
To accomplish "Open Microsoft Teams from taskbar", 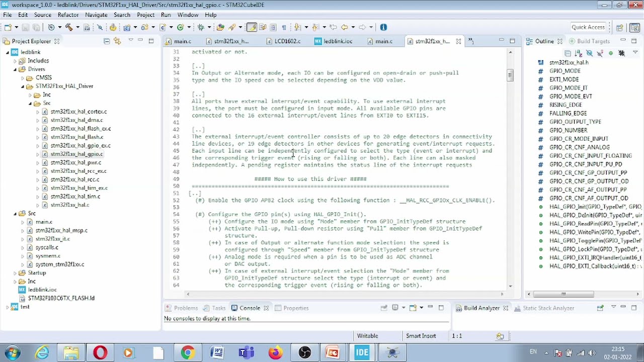I will 246,352.
